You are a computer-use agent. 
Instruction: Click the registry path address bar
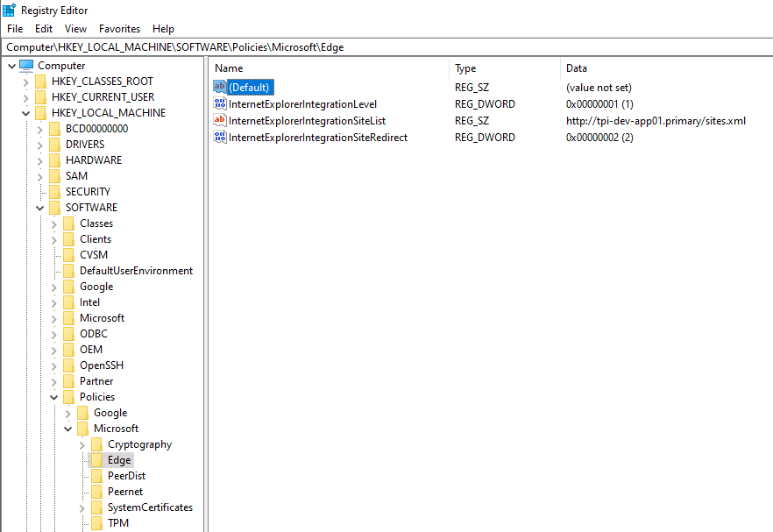(x=387, y=47)
